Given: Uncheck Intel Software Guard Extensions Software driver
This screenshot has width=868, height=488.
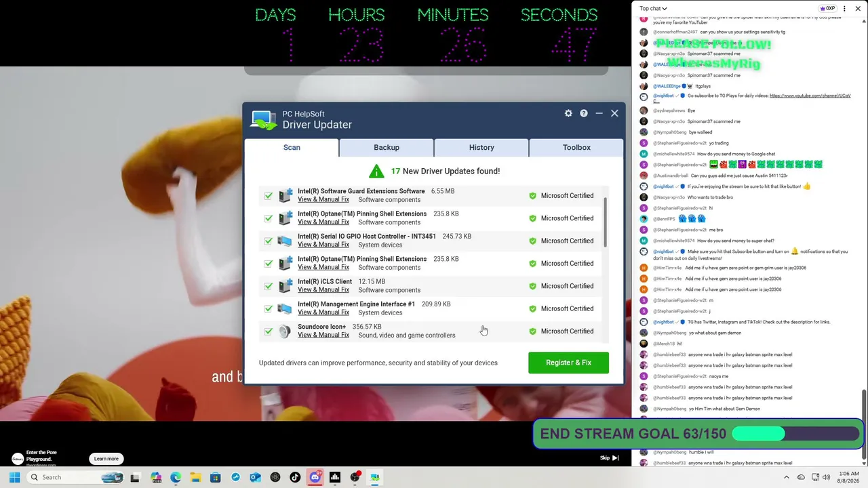Looking at the screenshot, I should (x=269, y=196).
